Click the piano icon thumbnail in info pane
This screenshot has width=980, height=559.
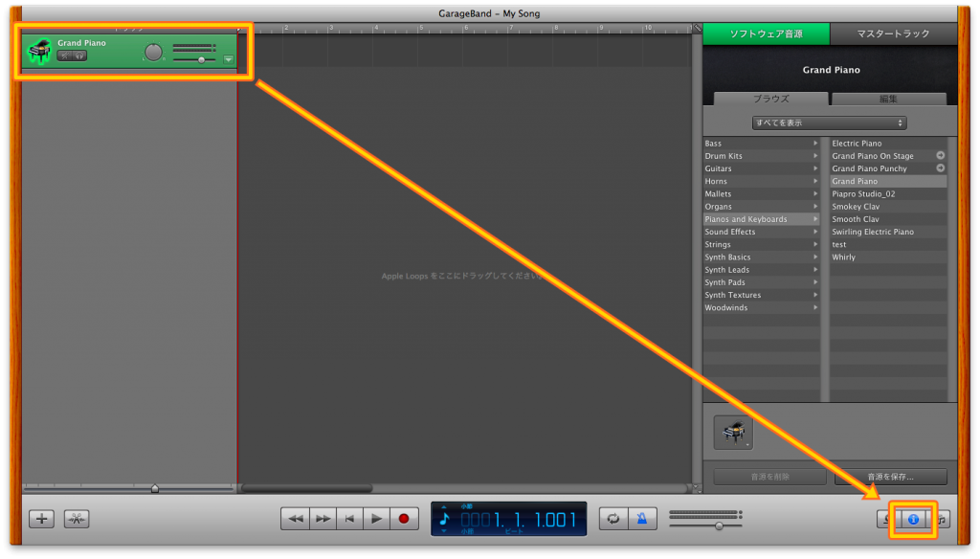click(733, 432)
